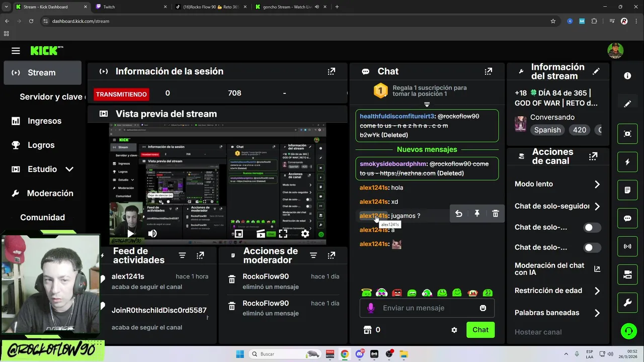Pop out the Feed de actividades panel
644x362 pixels.
200,255
